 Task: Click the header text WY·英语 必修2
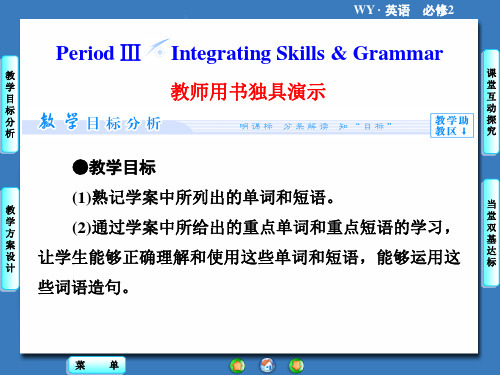coord(403,10)
